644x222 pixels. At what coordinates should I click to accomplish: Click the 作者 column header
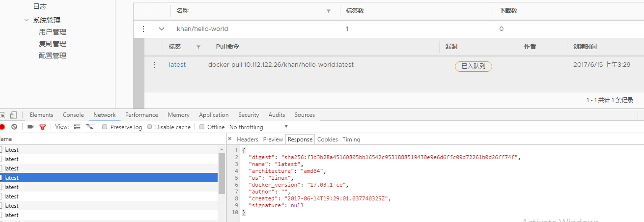pyautogui.click(x=530, y=47)
